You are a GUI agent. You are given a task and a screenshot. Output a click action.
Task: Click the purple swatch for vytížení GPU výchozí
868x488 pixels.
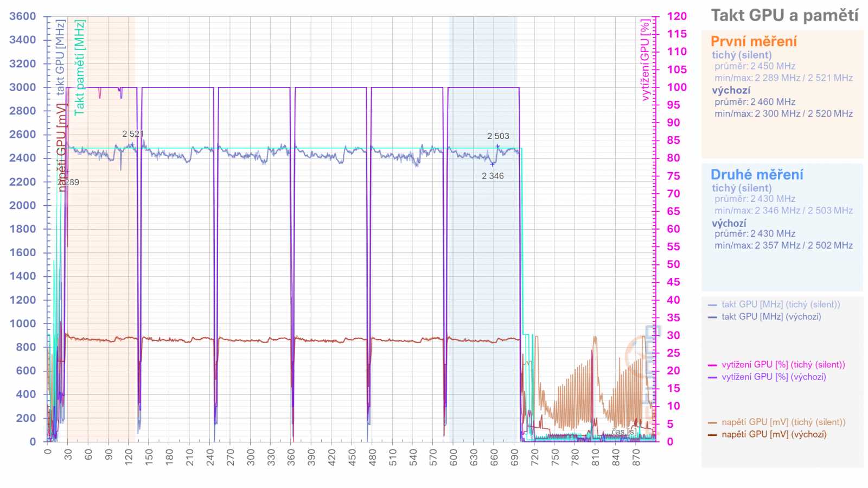click(x=712, y=377)
